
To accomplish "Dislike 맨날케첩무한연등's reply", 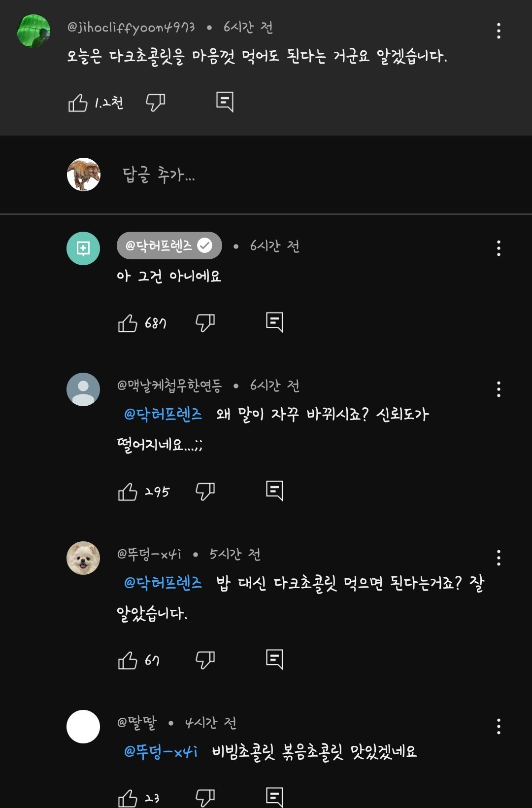I will coord(205,492).
